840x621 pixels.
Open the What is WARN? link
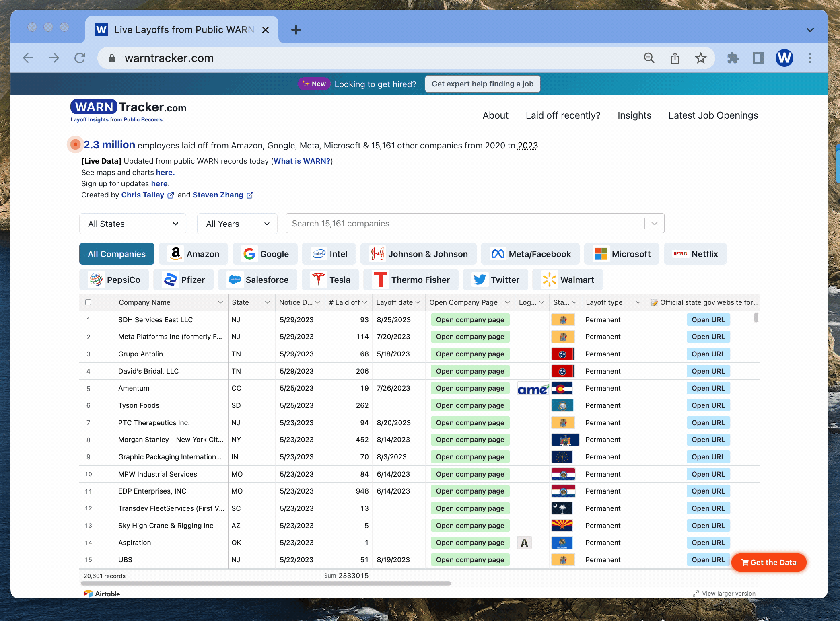tap(302, 161)
